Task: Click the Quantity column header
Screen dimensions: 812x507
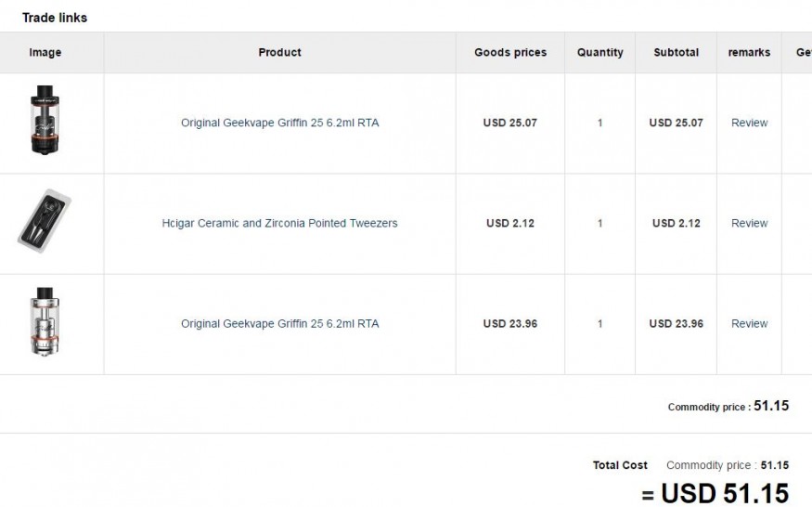Action: (599, 53)
